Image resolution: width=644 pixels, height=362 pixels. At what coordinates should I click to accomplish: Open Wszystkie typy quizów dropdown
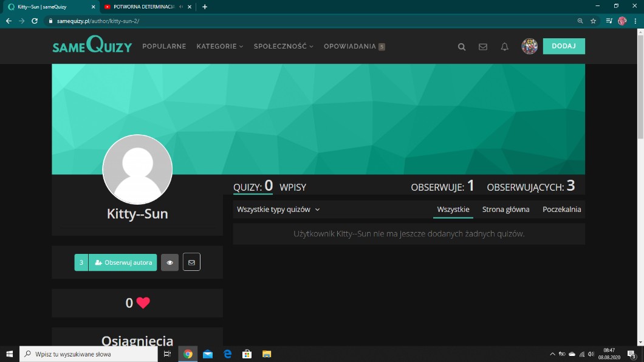278,210
